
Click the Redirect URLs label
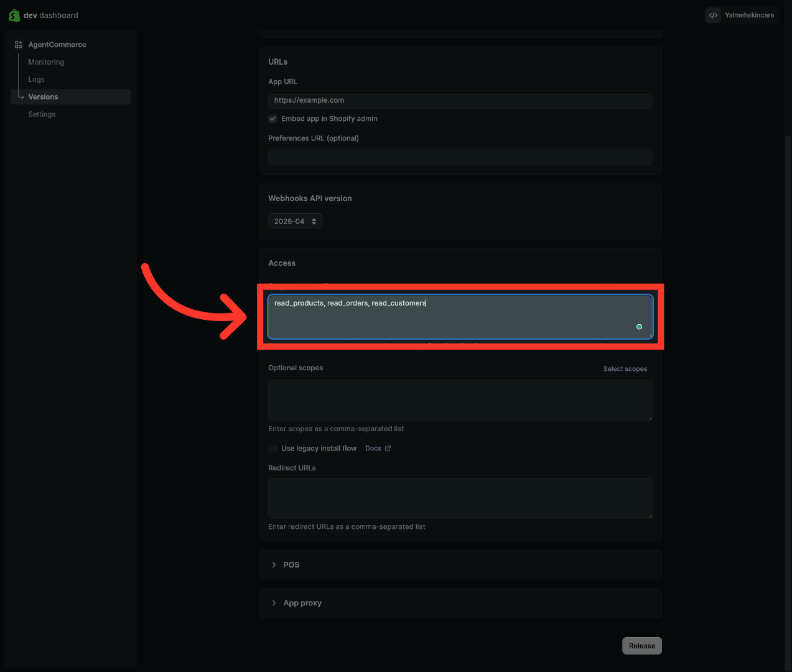292,468
